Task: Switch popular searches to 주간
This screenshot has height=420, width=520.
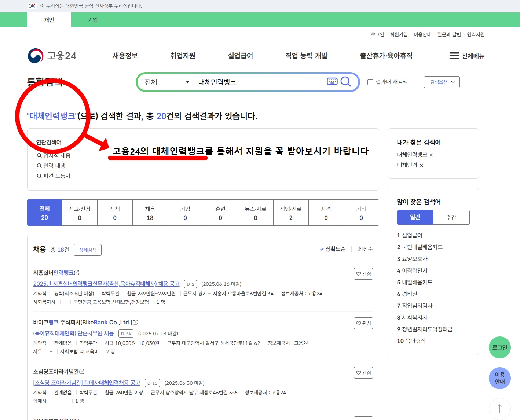Action: (451, 217)
